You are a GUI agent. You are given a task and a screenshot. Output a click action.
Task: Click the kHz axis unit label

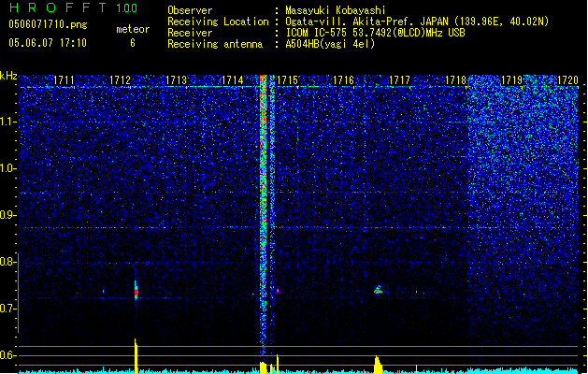(x=8, y=76)
